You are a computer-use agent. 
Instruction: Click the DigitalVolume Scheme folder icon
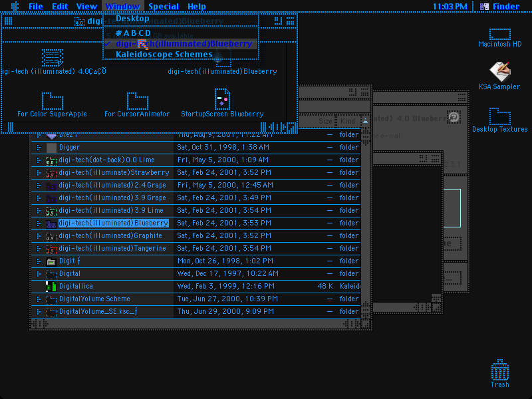point(51,299)
